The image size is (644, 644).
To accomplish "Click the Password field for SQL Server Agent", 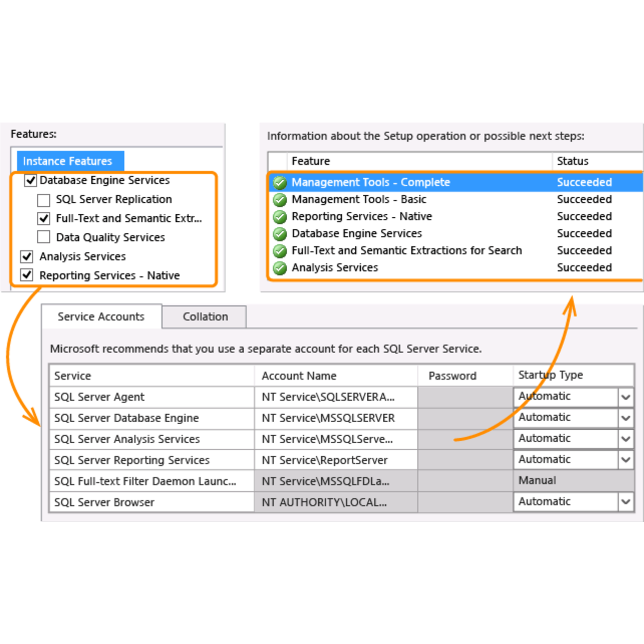I will [465, 397].
